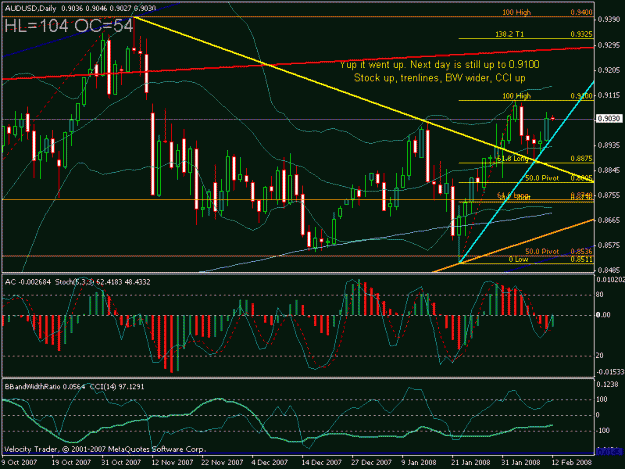Click price axis value 0.8935

610,145
